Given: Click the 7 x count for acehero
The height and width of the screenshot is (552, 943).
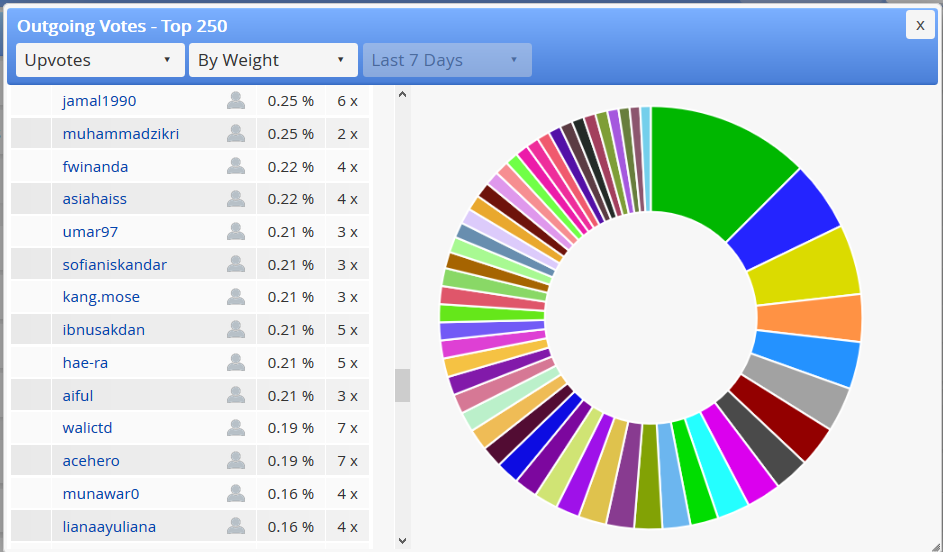Looking at the screenshot, I should [x=347, y=461].
